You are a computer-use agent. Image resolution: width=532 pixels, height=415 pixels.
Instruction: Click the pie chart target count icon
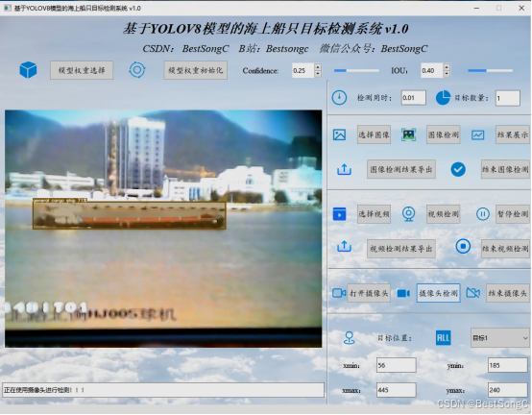click(443, 98)
